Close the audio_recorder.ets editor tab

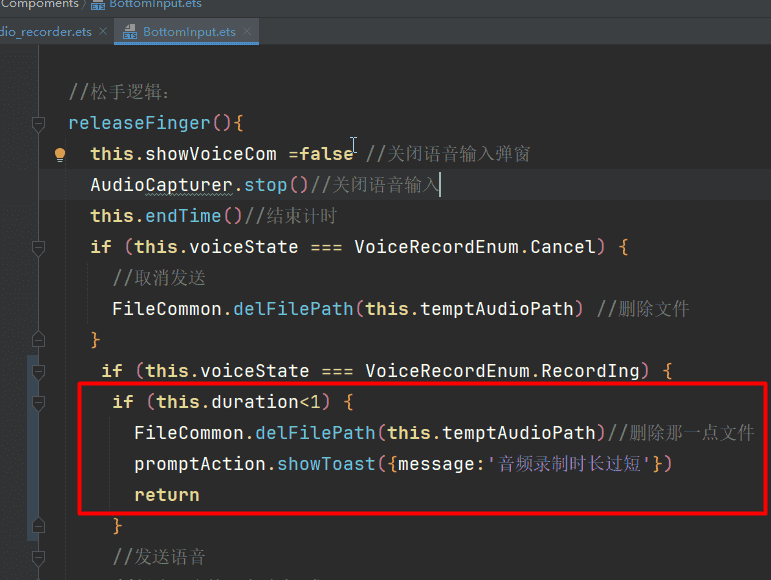pos(104,32)
